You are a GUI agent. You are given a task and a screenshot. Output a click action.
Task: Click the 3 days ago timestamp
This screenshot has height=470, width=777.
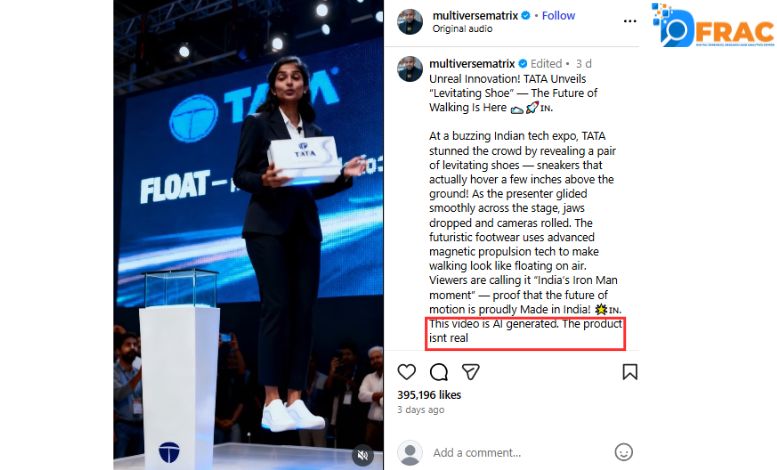point(421,410)
